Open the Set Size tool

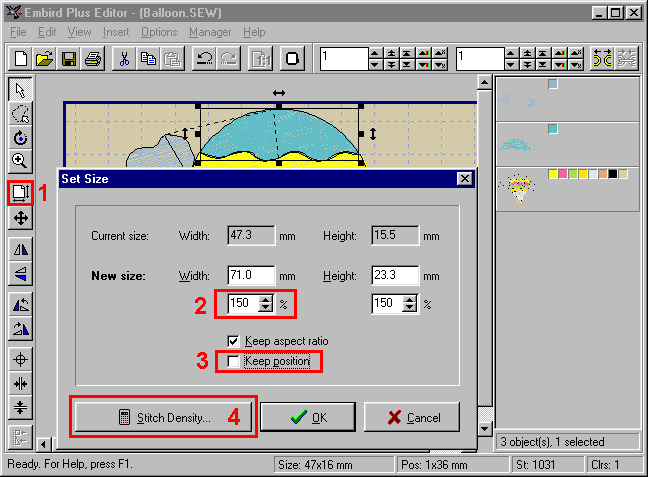point(20,193)
